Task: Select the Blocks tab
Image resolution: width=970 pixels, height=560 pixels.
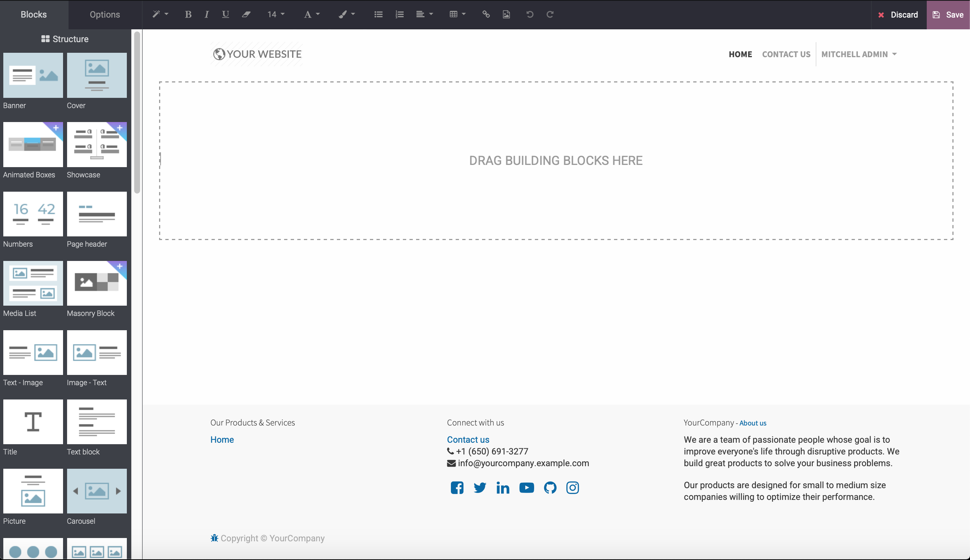Action: click(34, 15)
